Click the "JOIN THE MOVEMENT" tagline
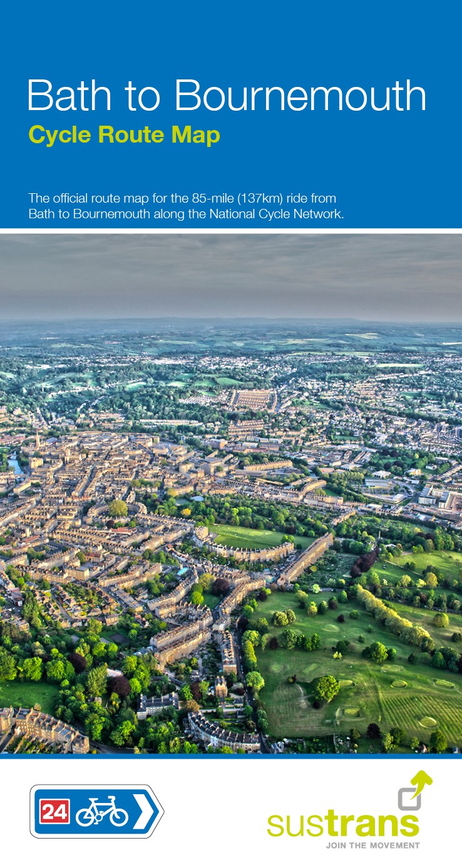This screenshot has width=462, height=868. click(x=372, y=845)
